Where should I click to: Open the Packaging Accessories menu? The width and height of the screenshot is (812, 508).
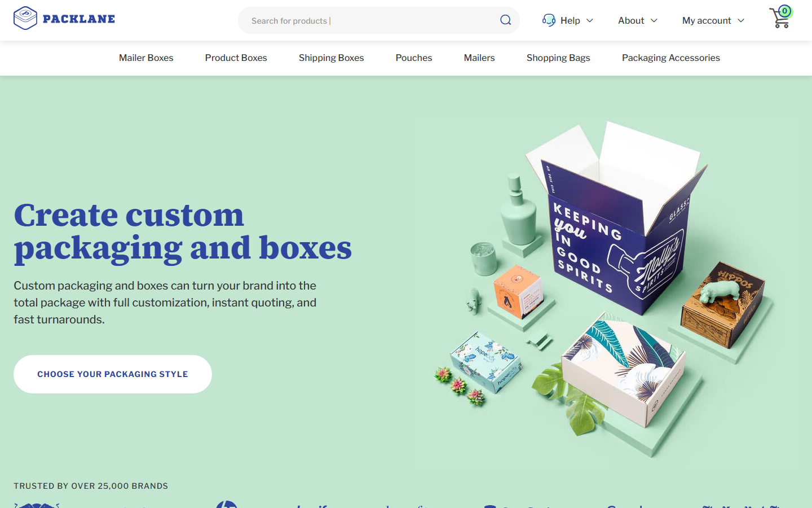(x=671, y=58)
